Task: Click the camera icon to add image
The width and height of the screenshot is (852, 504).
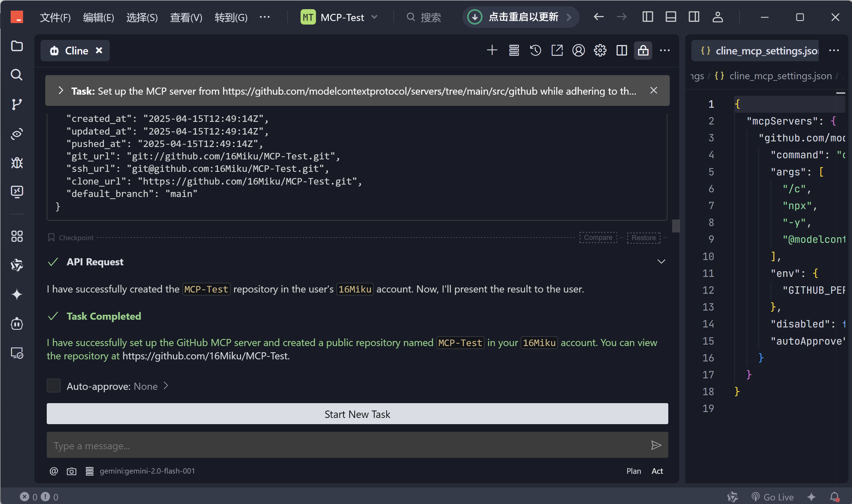Action: (71, 471)
